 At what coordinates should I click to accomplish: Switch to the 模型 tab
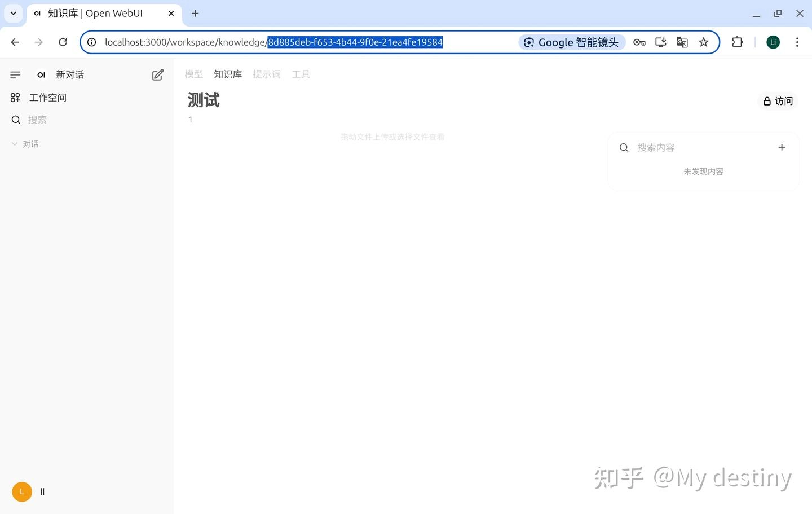click(x=193, y=74)
